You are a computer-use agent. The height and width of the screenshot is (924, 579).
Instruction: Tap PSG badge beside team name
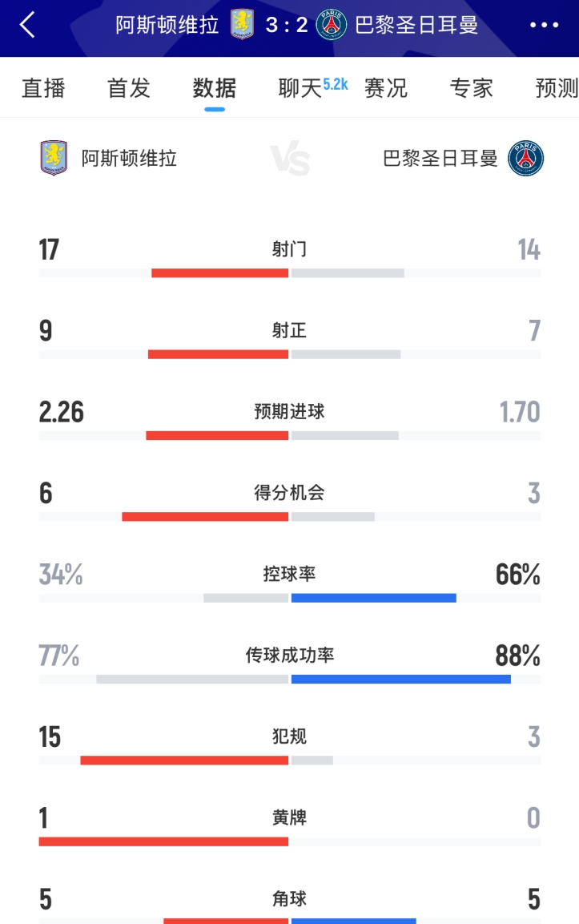(x=525, y=158)
